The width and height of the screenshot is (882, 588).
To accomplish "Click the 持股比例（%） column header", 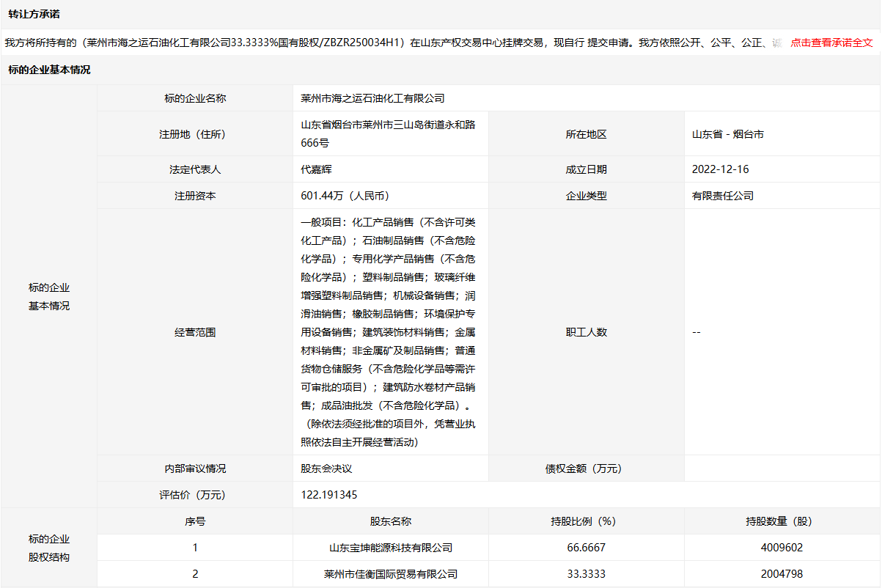I will (587, 521).
